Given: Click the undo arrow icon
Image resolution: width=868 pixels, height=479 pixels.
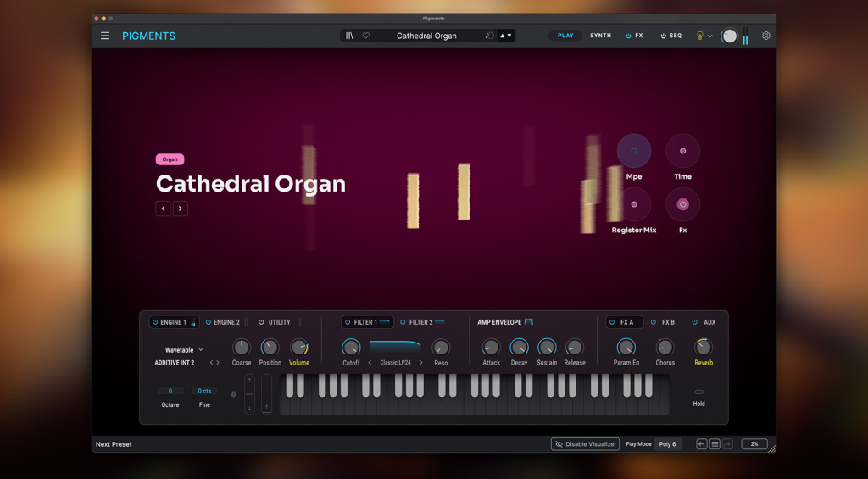Looking at the screenshot, I should click(x=701, y=444).
